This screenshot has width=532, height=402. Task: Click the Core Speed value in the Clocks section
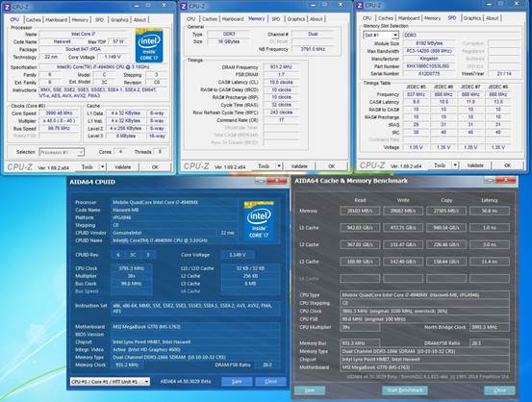click(x=59, y=113)
